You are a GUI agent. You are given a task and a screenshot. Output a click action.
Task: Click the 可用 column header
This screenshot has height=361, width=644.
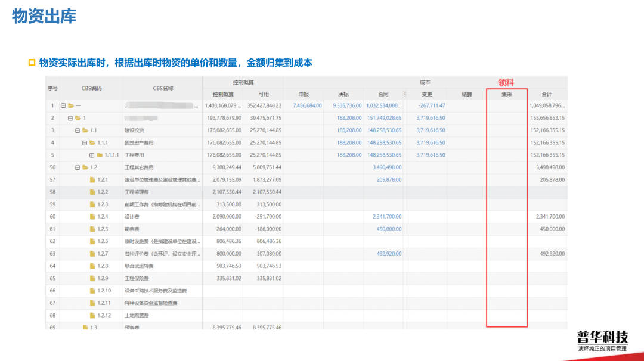tap(264, 94)
